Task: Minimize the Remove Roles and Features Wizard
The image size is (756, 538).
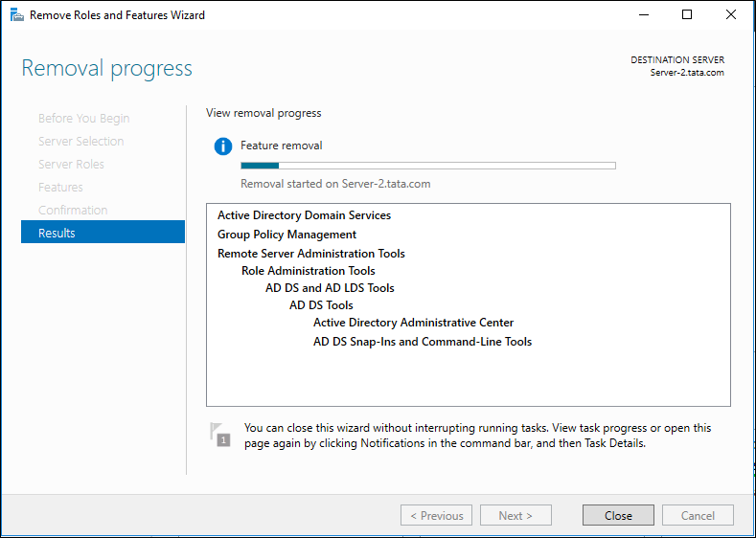Action: click(644, 15)
